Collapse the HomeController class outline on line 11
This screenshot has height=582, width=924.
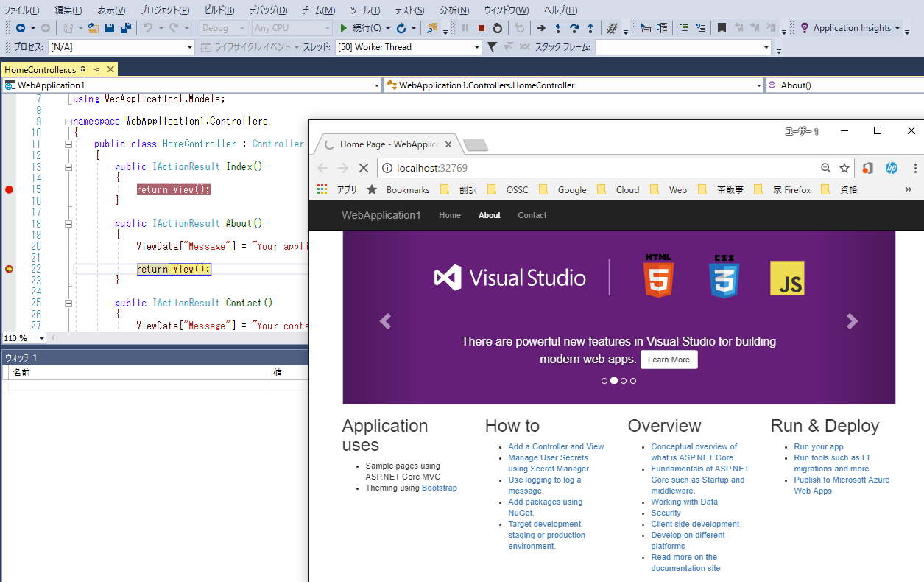68,144
